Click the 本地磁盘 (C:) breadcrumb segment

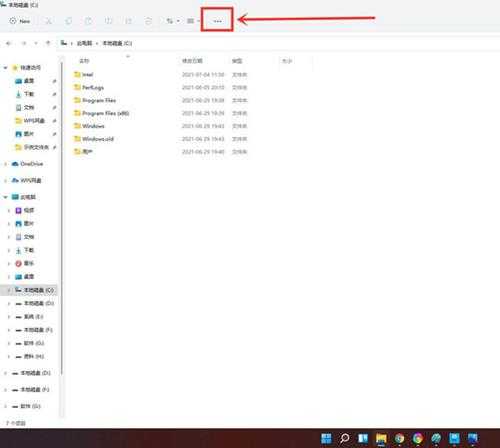[x=117, y=43]
